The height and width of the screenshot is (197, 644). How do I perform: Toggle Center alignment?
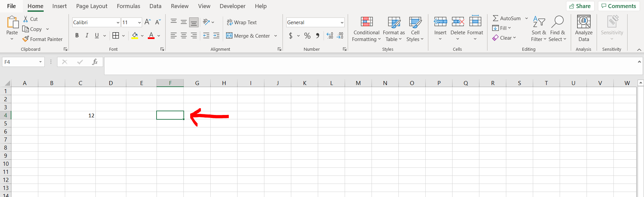coord(184,36)
